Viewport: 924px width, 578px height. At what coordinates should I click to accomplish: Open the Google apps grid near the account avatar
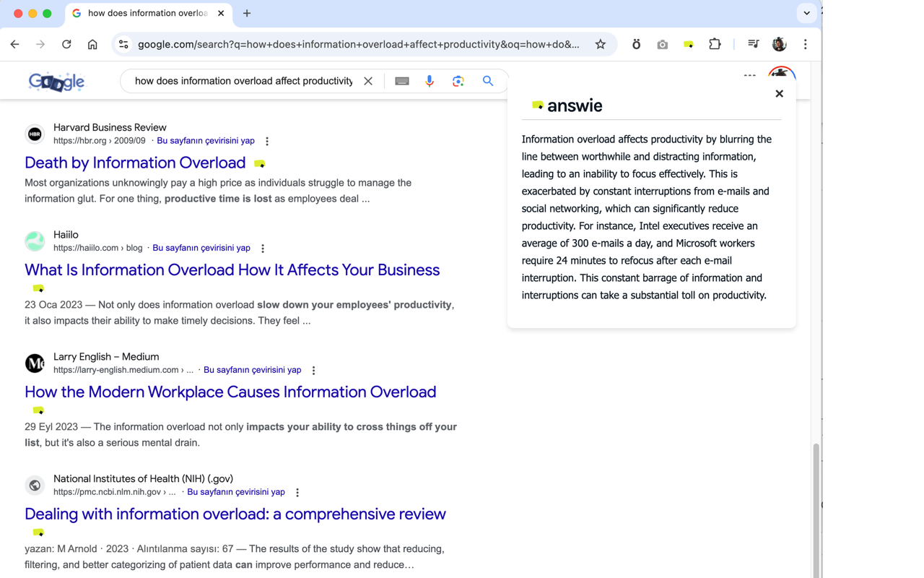click(x=750, y=75)
